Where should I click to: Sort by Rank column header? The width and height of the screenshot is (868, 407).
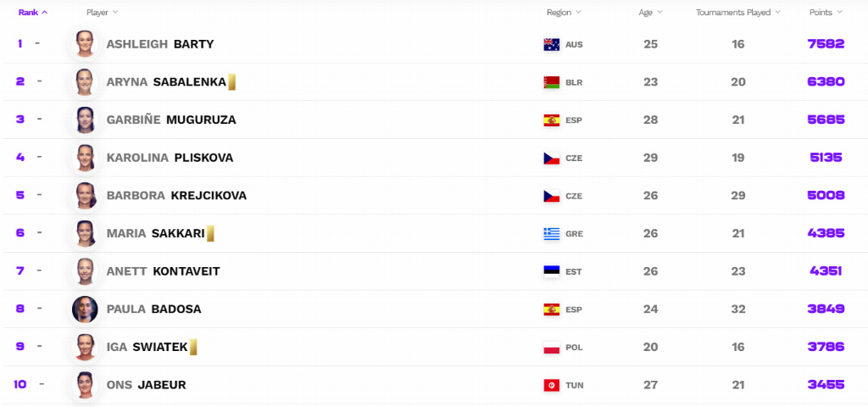coord(33,12)
